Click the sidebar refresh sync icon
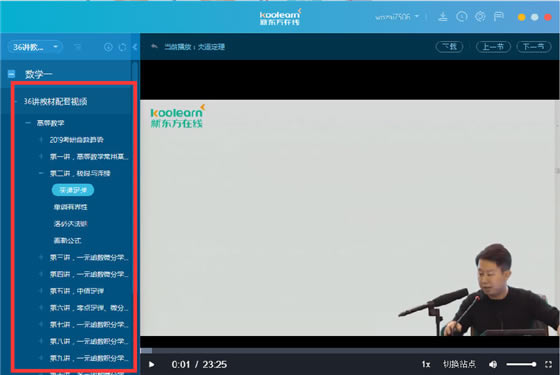The width and height of the screenshot is (560, 375). 122,47
